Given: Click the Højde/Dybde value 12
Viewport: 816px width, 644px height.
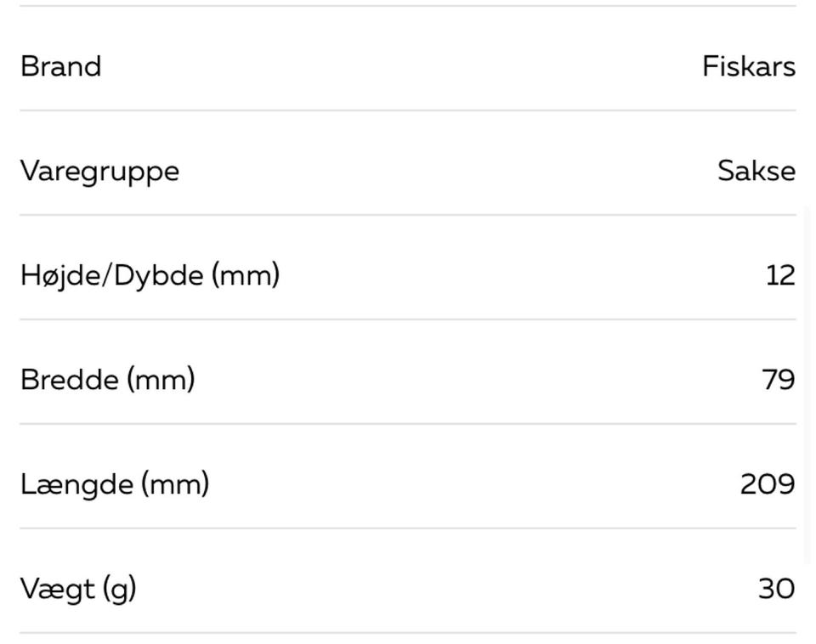Looking at the screenshot, I should click(x=779, y=275).
